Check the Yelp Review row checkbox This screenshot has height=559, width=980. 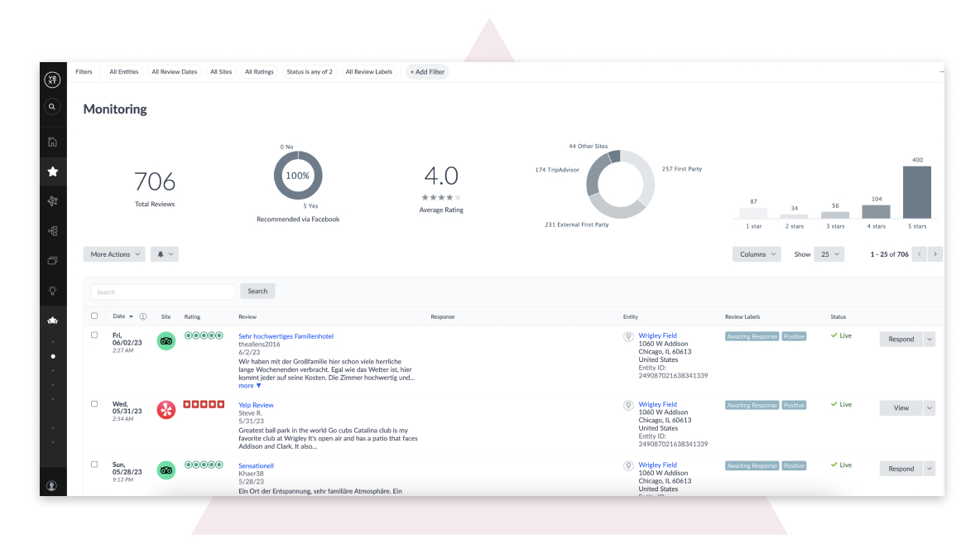[94, 403]
